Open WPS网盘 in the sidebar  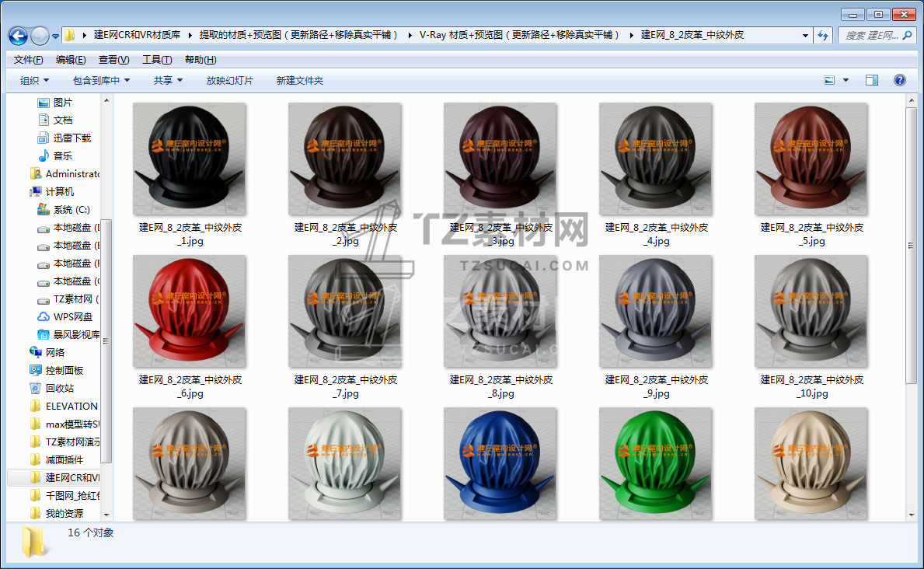click(65, 316)
